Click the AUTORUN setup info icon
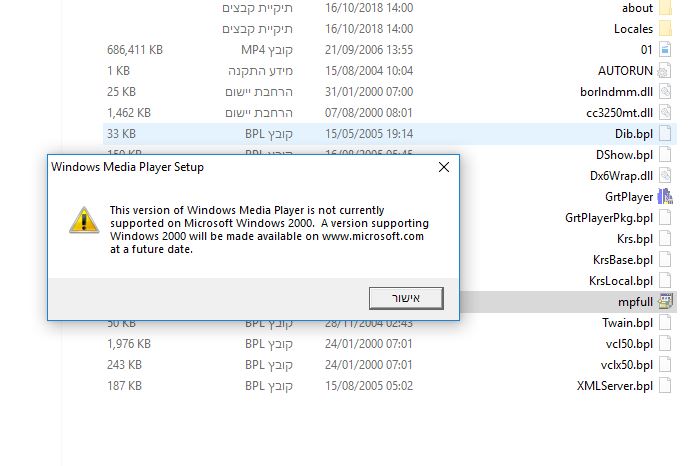Screen dimensions: 688x466 (665, 71)
